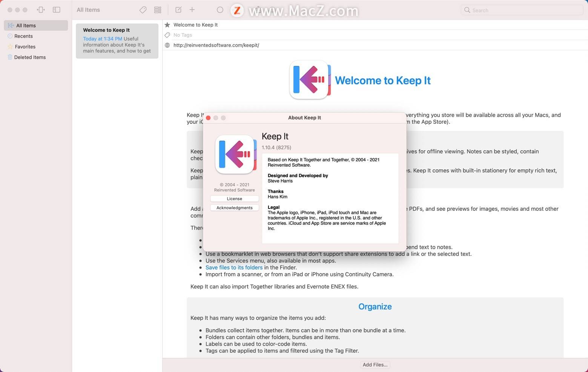Click the Evernote ENEX files sentence

(274, 287)
